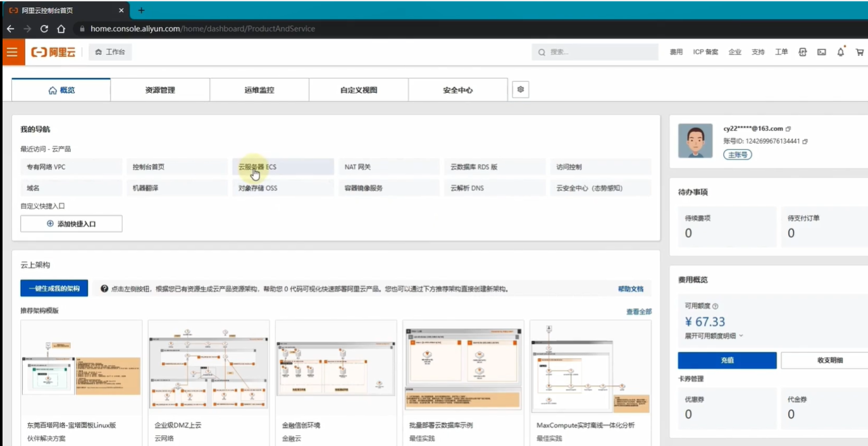Open 机器翻译 shortcut
Viewport: 868px width, 446px height.
[177, 188]
